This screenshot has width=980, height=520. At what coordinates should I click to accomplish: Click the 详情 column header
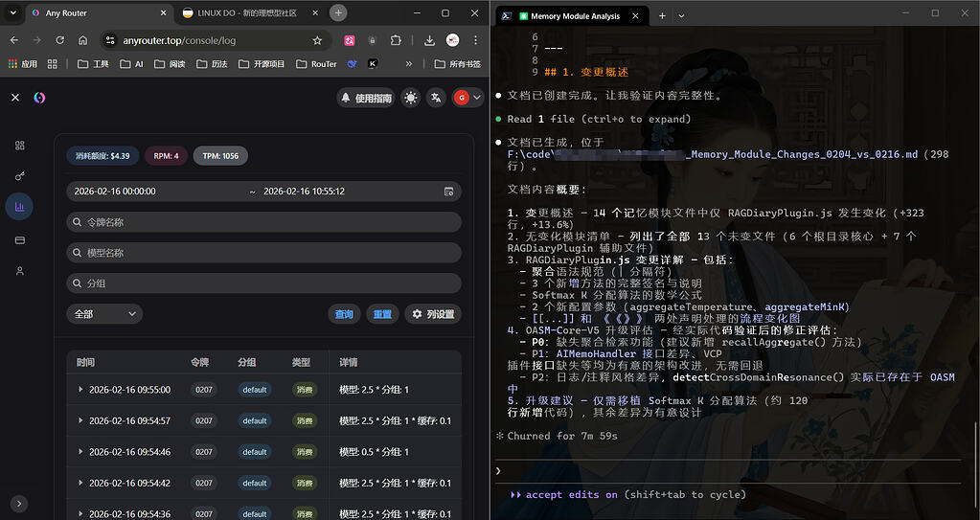(x=348, y=363)
